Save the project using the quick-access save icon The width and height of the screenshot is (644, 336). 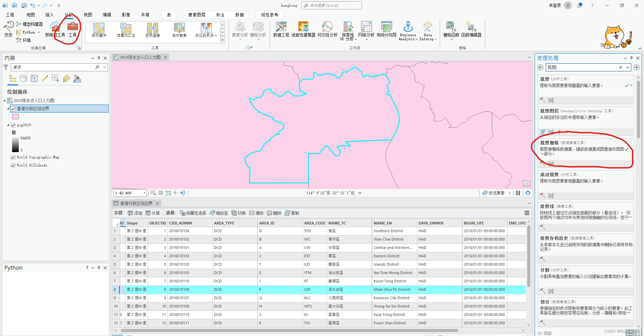[x=24, y=5]
